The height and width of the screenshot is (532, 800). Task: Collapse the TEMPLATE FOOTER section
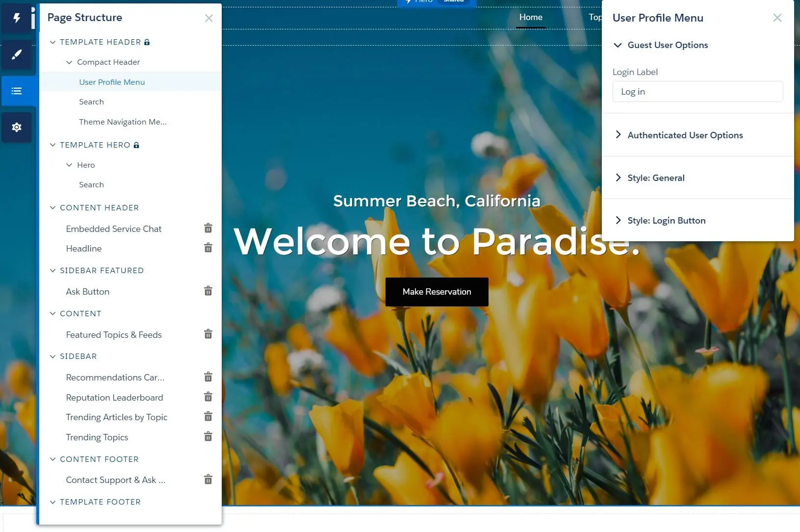[53, 502]
